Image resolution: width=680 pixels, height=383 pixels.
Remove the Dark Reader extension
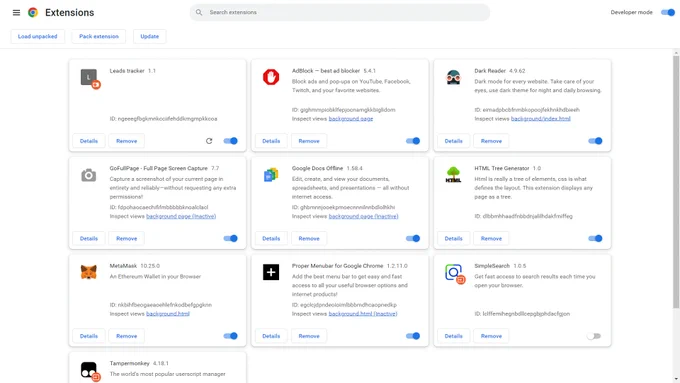(x=491, y=141)
